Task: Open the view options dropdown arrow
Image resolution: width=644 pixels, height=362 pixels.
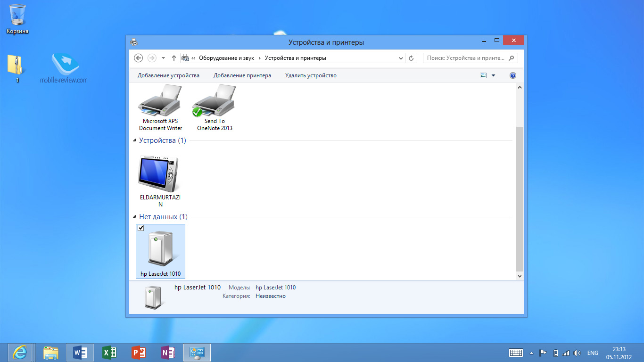Action: coord(494,75)
